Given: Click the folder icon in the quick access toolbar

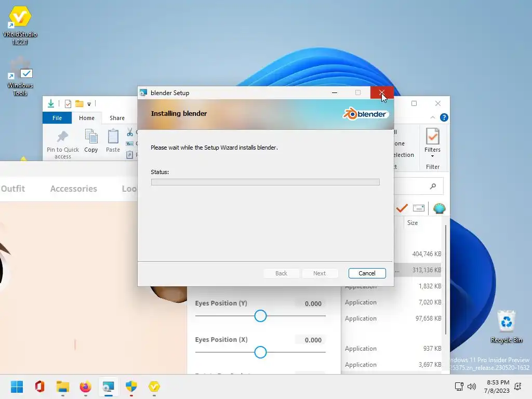Looking at the screenshot, I should tap(79, 103).
